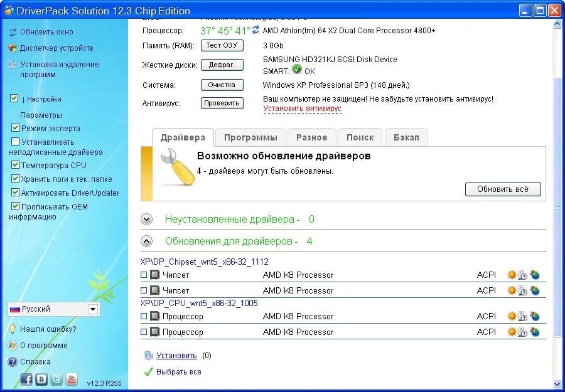Click the v12.3 R255 version text

point(104,383)
